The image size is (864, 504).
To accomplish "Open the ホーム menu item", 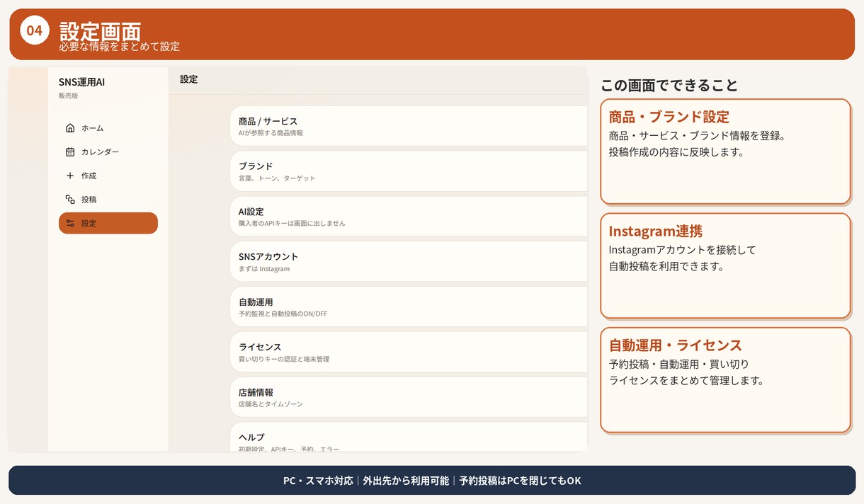I will coord(108,128).
